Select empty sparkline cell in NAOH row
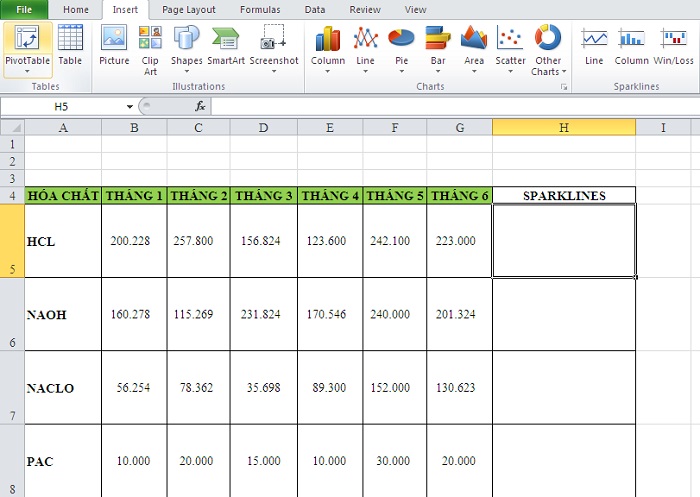 click(x=564, y=314)
